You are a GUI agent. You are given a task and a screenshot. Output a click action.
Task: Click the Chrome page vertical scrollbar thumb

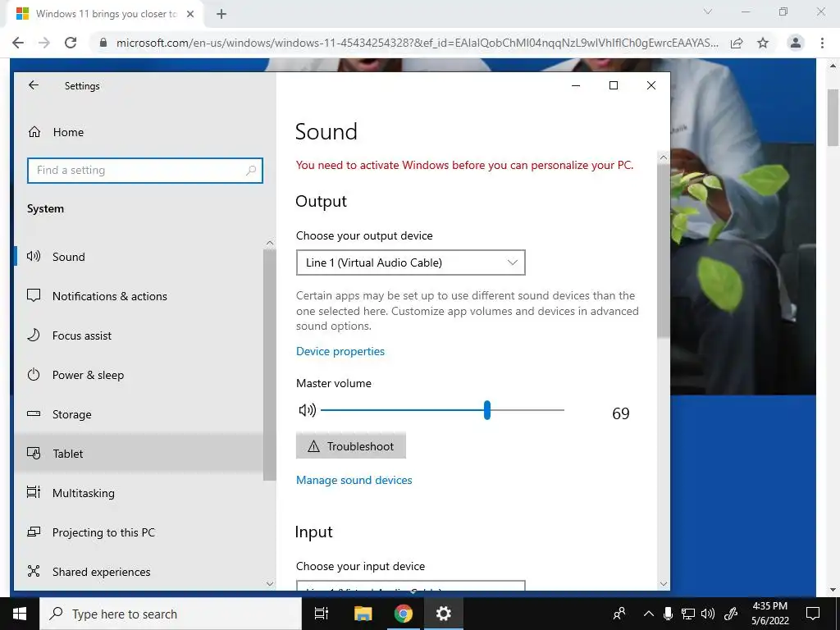(x=833, y=118)
